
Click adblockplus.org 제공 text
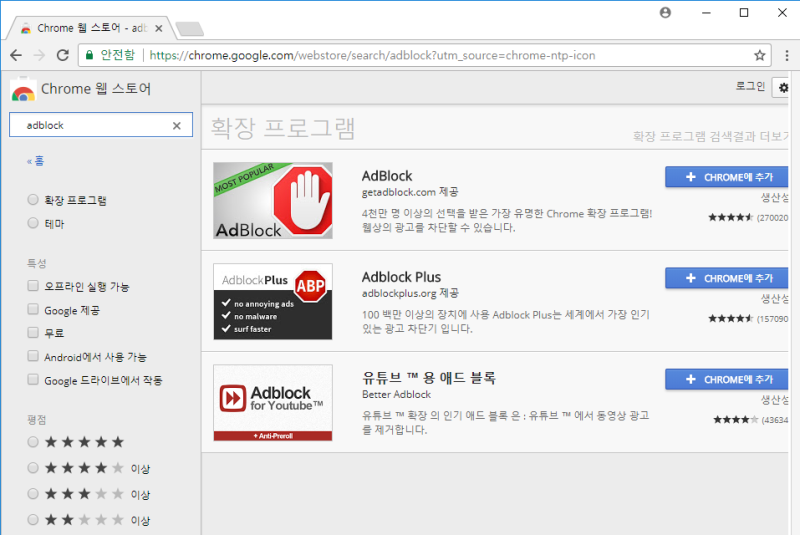[410, 293]
